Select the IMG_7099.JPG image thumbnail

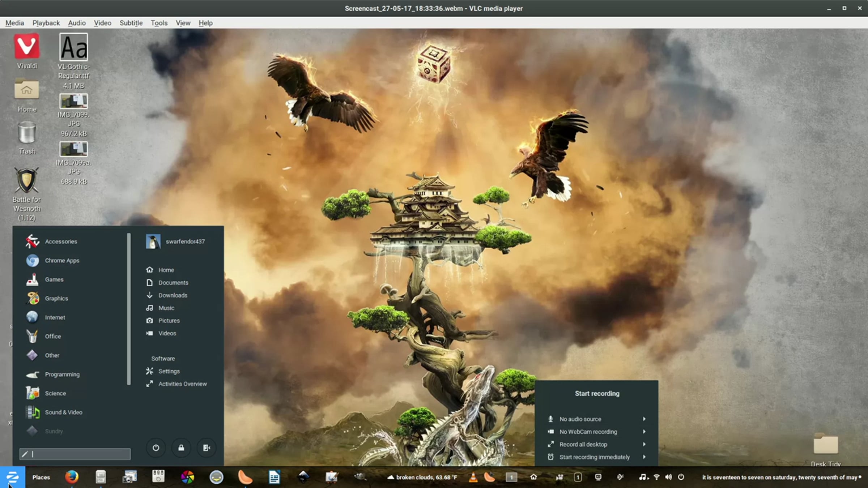[x=73, y=101]
